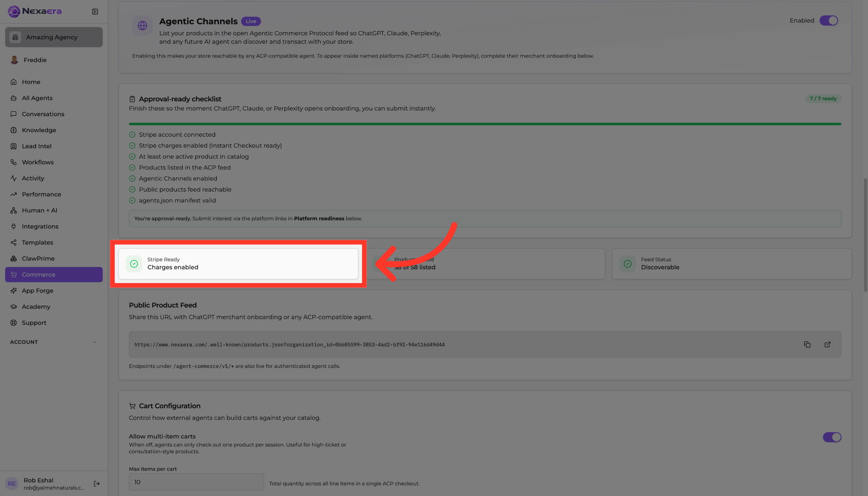
Task: Click the Performance trend icon
Action: coord(14,194)
